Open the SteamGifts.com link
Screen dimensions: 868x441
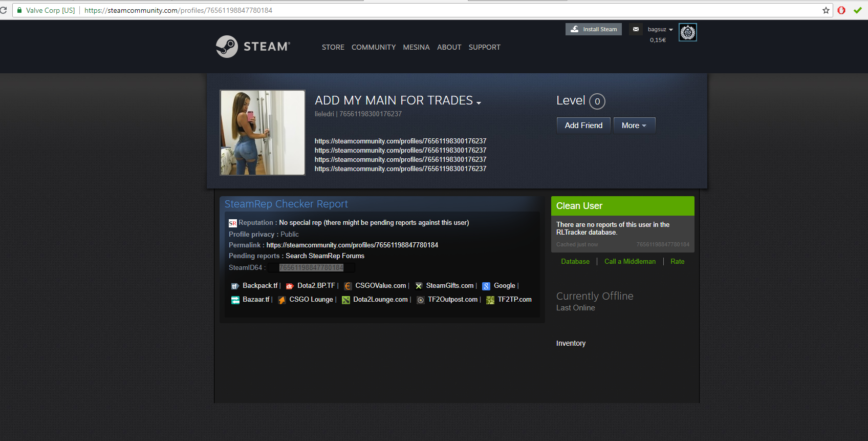click(x=450, y=286)
